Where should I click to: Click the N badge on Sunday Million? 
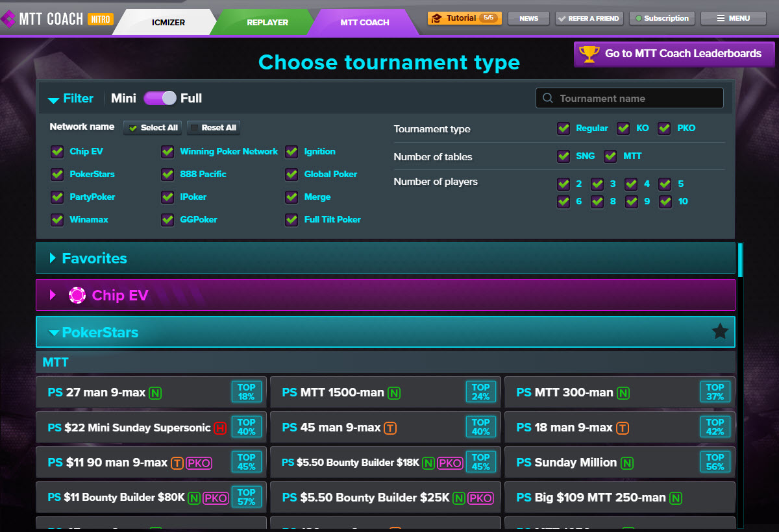tap(626, 463)
